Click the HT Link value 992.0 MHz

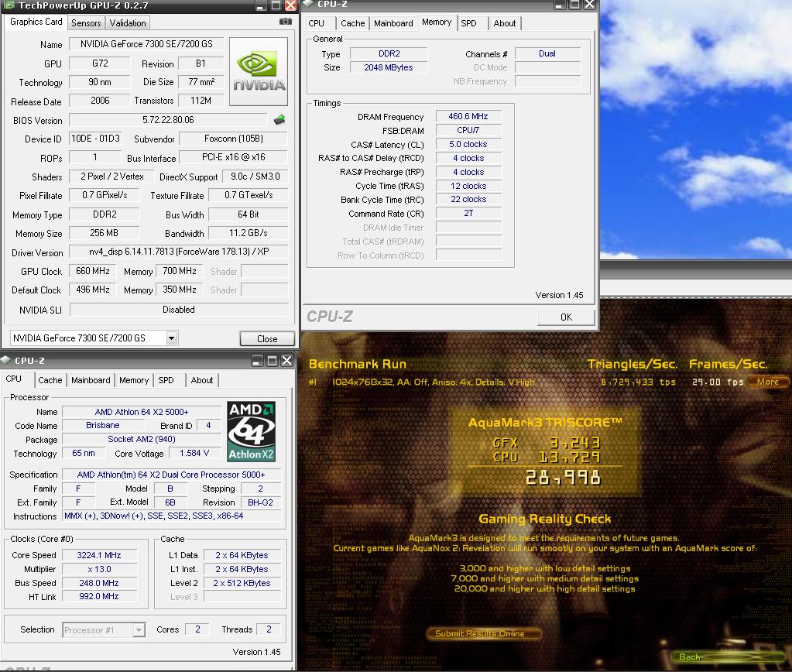click(x=99, y=596)
